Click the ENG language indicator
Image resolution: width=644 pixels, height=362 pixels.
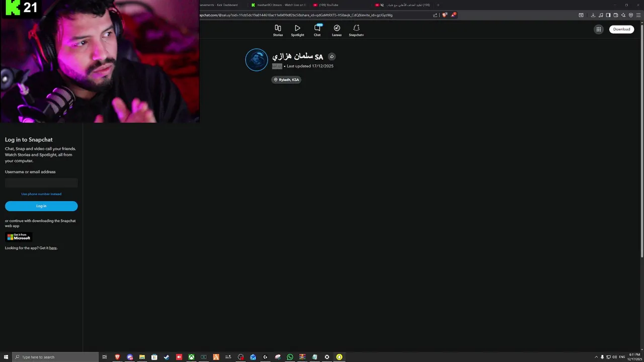622,357
